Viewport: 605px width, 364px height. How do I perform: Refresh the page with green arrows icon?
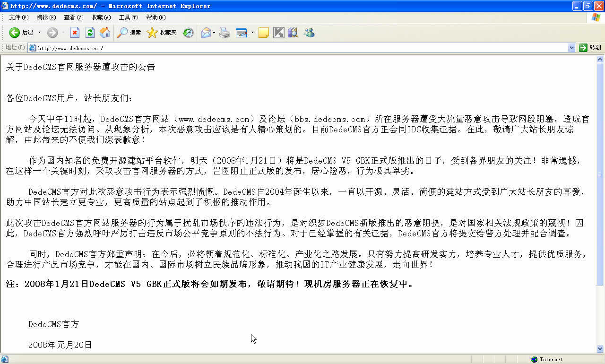pos(90,33)
